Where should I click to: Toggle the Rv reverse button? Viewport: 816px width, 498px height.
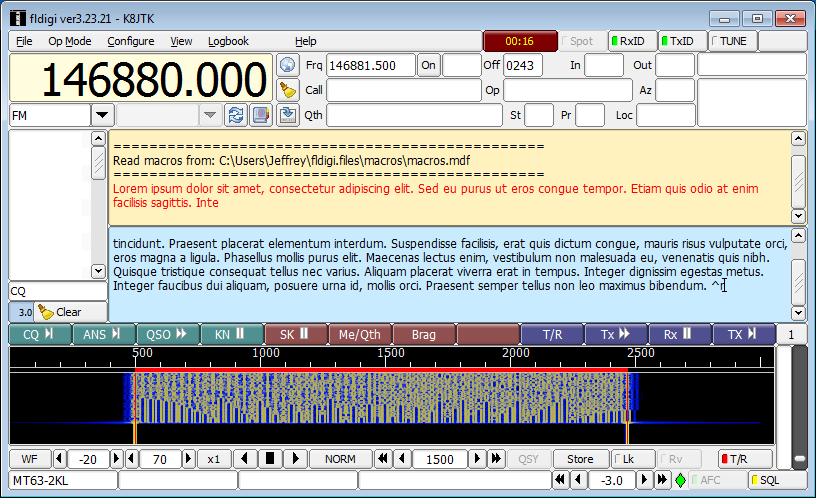click(x=679, y=459)
